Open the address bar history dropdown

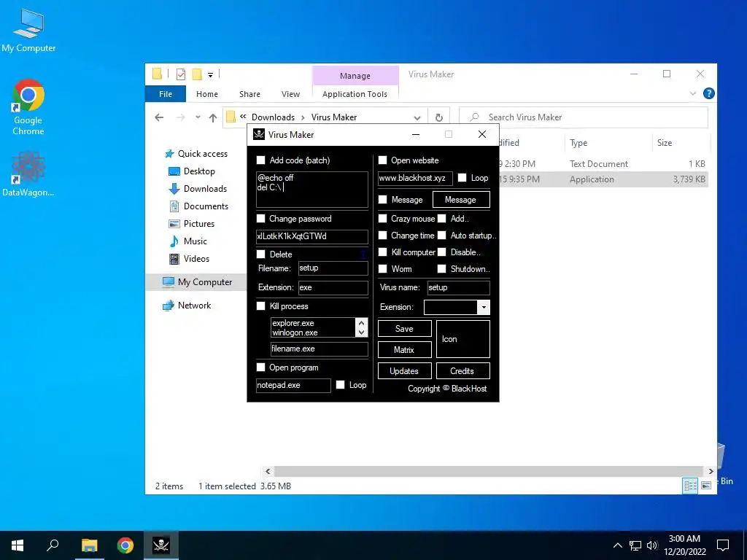pyautogui.click(x=417, y=117)
